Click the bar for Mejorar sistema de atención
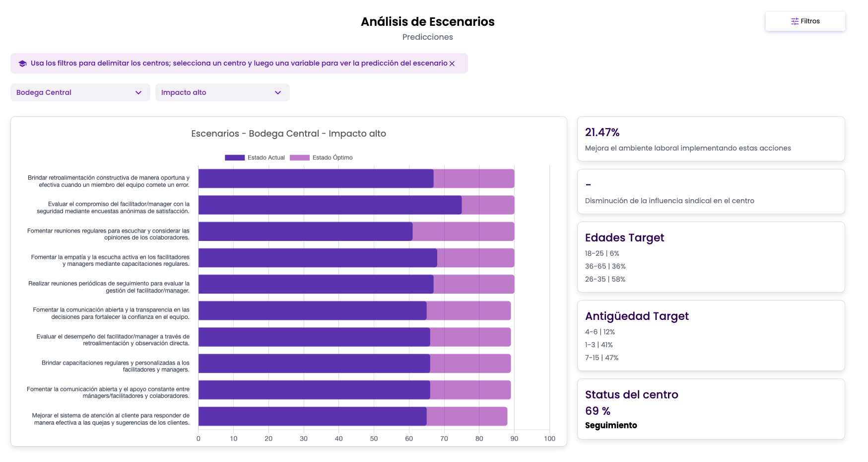Image resolution: width=868 pixels, height=462 pixels. (312, 416)
